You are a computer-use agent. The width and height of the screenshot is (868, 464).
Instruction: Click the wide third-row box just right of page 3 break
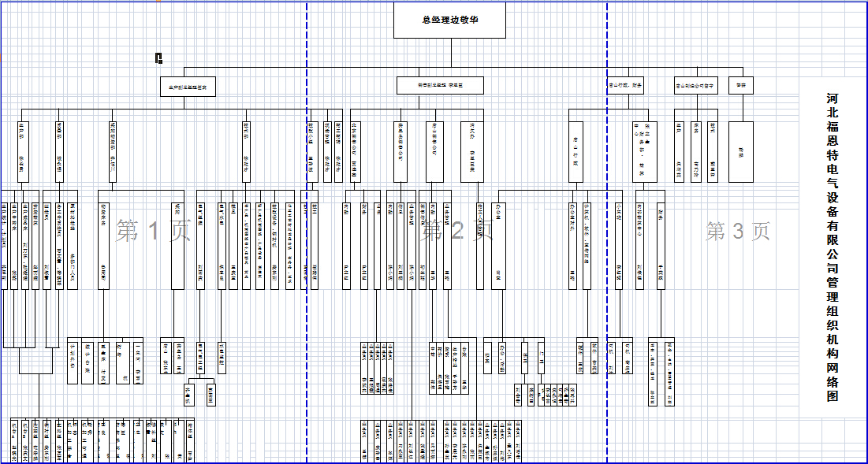coord(644,151)
